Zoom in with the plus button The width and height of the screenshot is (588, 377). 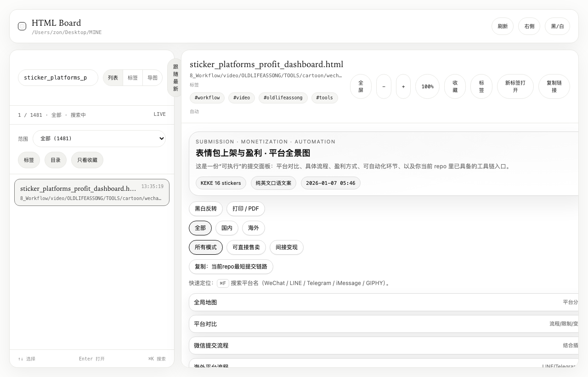pos(403,86)
